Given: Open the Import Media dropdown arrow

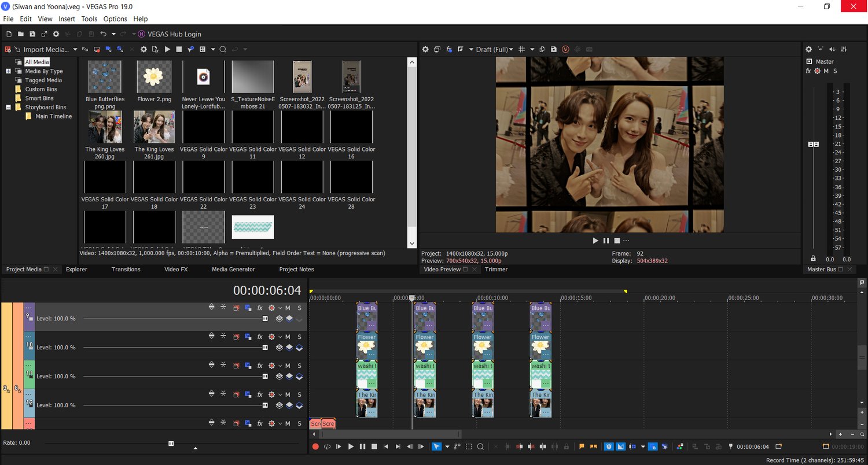Looking at the screenshot, I should [x=74, y=50].
